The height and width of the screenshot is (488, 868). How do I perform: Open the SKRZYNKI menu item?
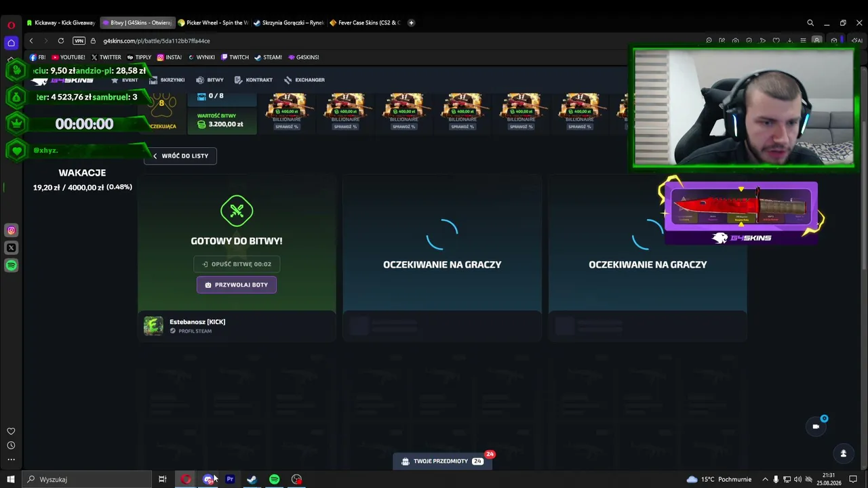coord(167,80)
